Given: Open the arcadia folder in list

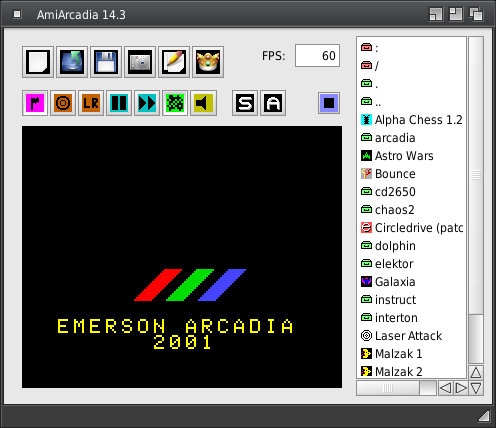Looking at the screenshot, I should coord(411,138).
